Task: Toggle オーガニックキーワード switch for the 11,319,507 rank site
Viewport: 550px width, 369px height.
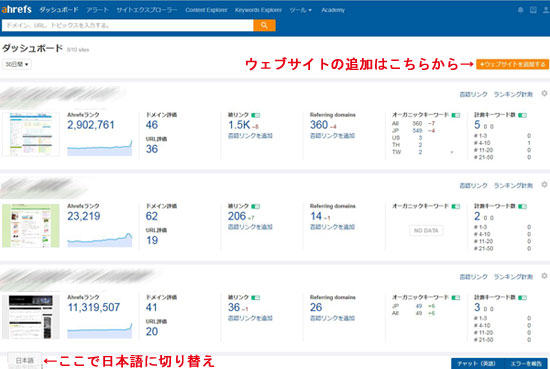Action: [456, 297]
